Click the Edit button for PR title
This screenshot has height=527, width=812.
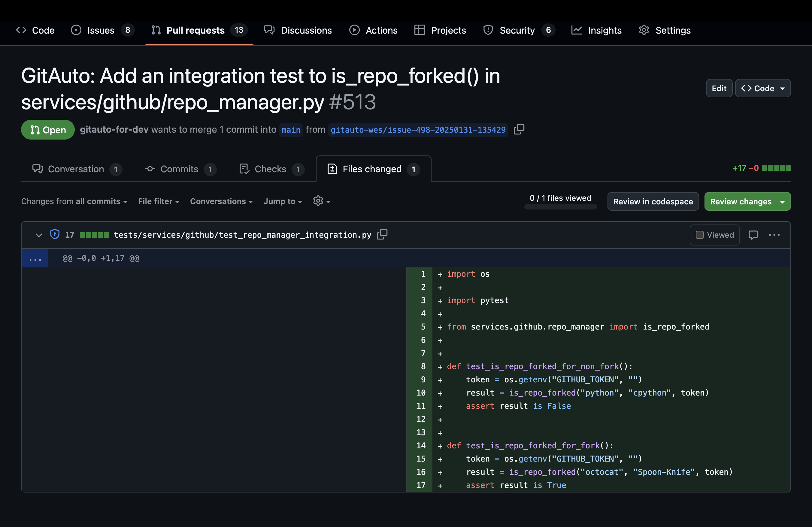click(719, 88)
